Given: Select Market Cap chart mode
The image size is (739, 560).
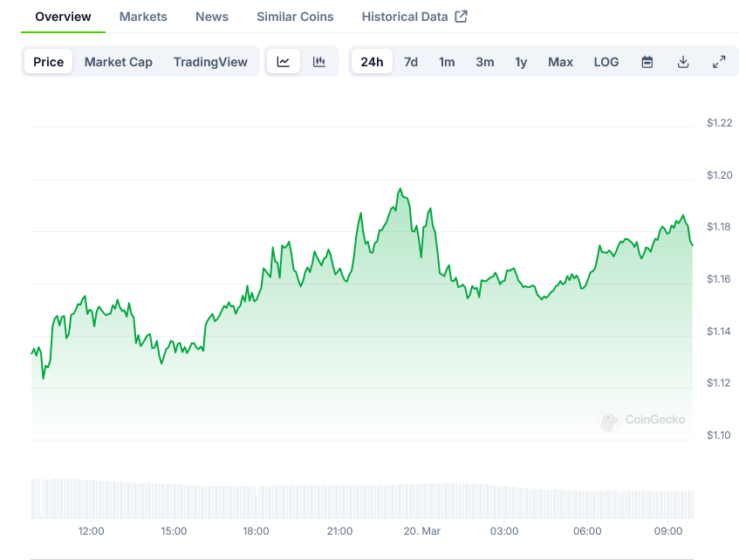Looking at the screenshot, I should click(119, 62).
